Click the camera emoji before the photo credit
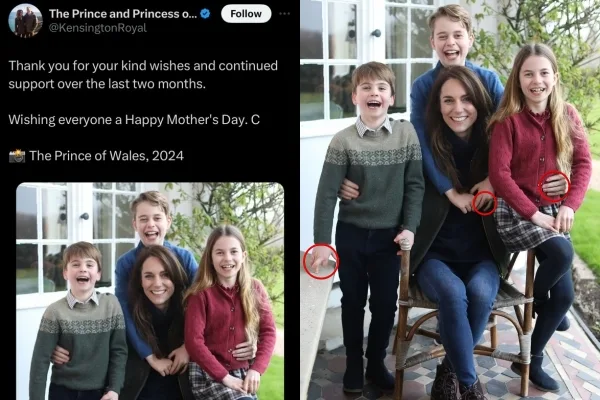Screen dimensions: 600x400 [16, 155]
